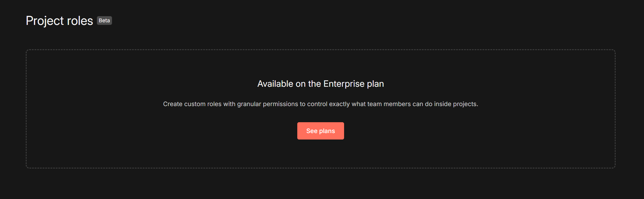Click the Available on the Enterprise plan heading

pyautogui.click(x=320, y=84)
